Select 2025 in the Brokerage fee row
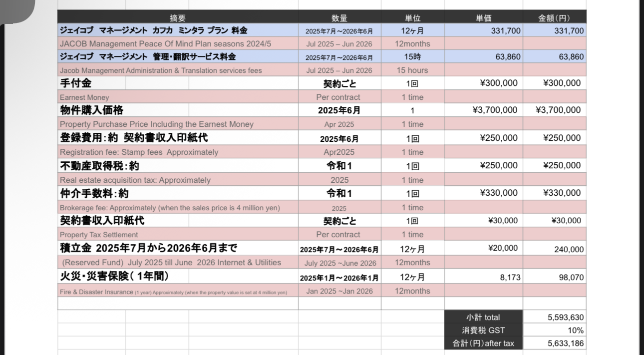Screen dimensions: 644x355 point(339,208)
